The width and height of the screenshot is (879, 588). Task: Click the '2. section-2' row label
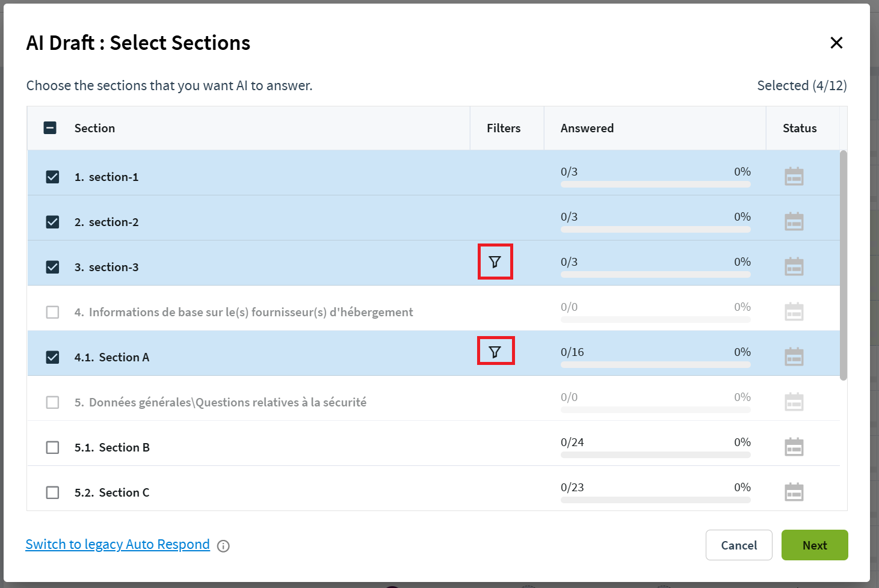(x=106, y=222)
